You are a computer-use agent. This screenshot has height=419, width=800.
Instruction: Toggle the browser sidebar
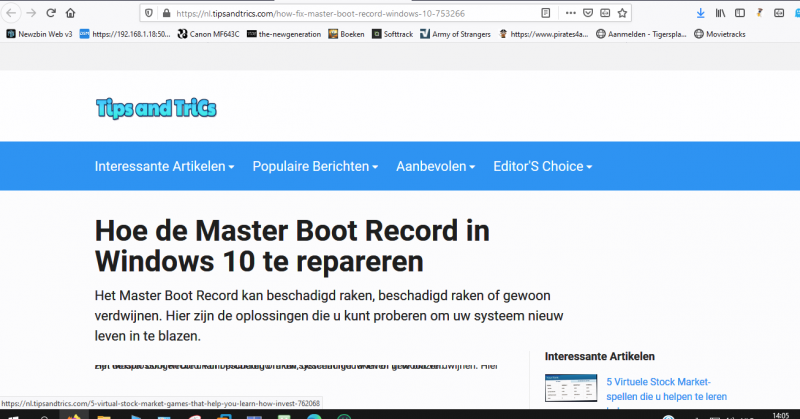pyautogui.click(x=737, y=13)
